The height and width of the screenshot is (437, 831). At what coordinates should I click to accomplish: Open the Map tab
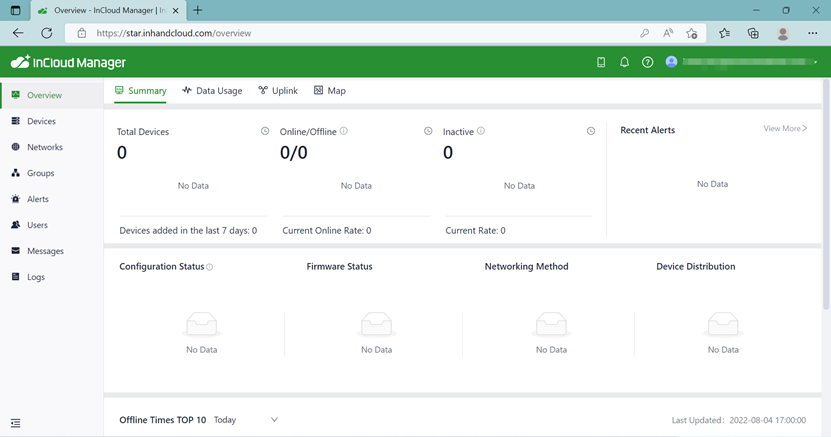pos(330,91)
